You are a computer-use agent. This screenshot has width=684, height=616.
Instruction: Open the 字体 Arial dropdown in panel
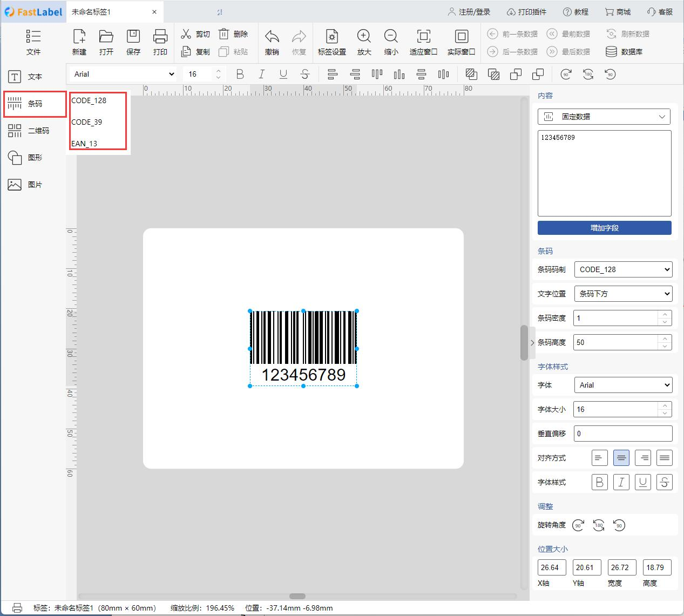point(623,385)
